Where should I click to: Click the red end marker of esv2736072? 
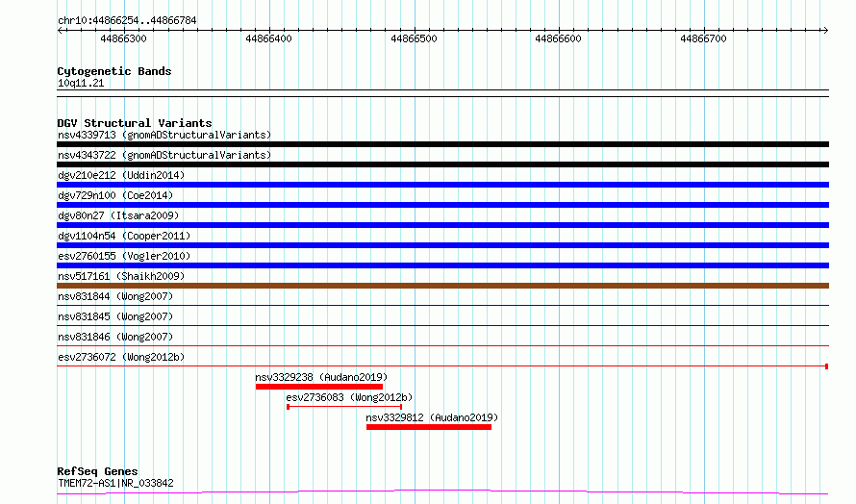point(827,366)
